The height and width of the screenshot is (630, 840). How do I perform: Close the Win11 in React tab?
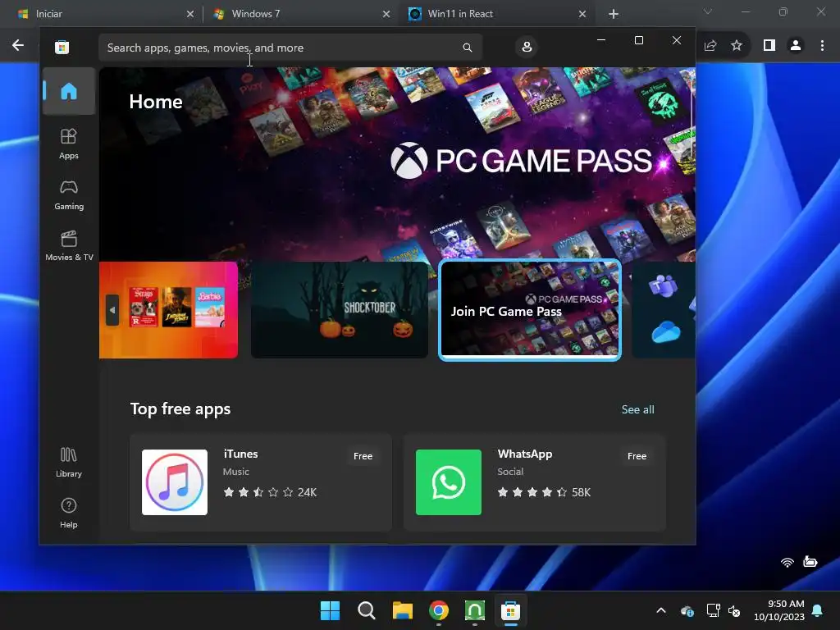[582, 14]
